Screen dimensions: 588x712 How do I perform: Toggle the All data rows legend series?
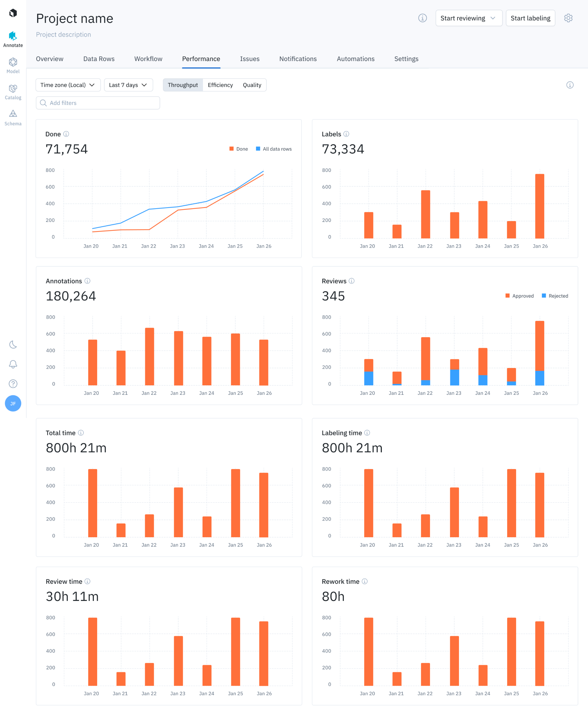(274, 149)
